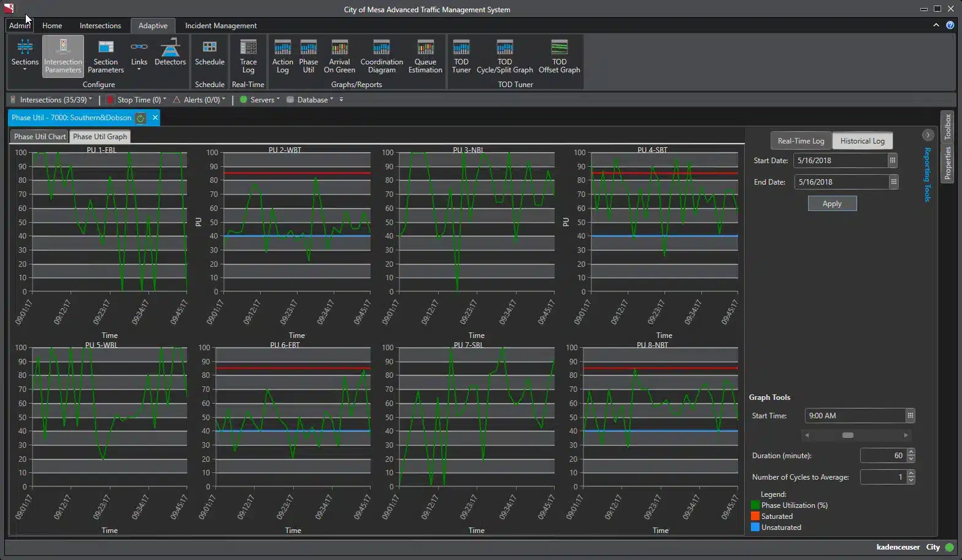Refresh the Phase Util tab icon

(140, 118)
